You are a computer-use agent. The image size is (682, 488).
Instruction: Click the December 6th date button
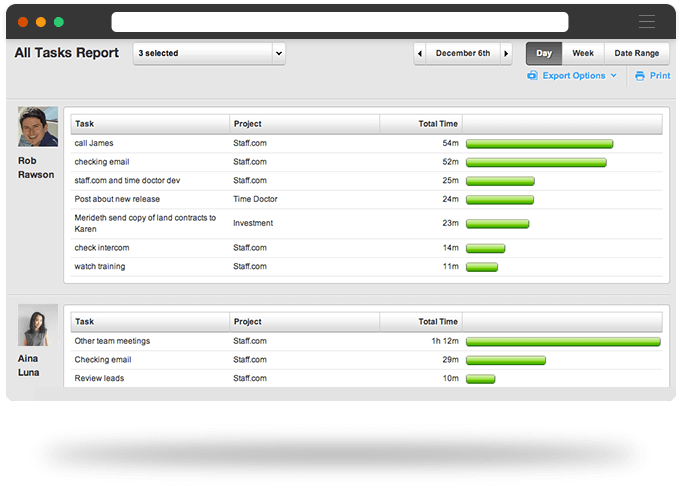pyautogui.click(x=462, y=54)
